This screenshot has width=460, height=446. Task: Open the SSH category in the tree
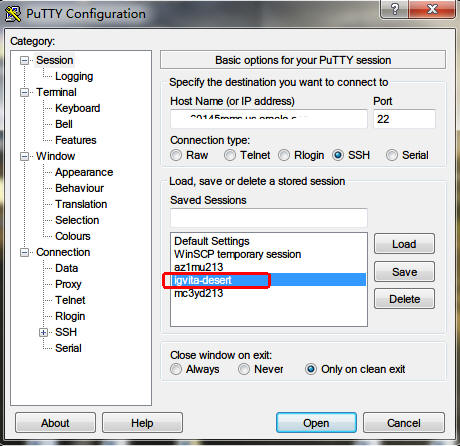tap(66, 332)
